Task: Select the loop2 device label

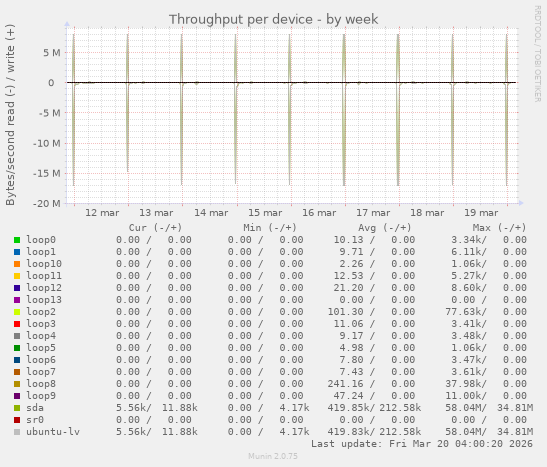Action: pos(41,312)
